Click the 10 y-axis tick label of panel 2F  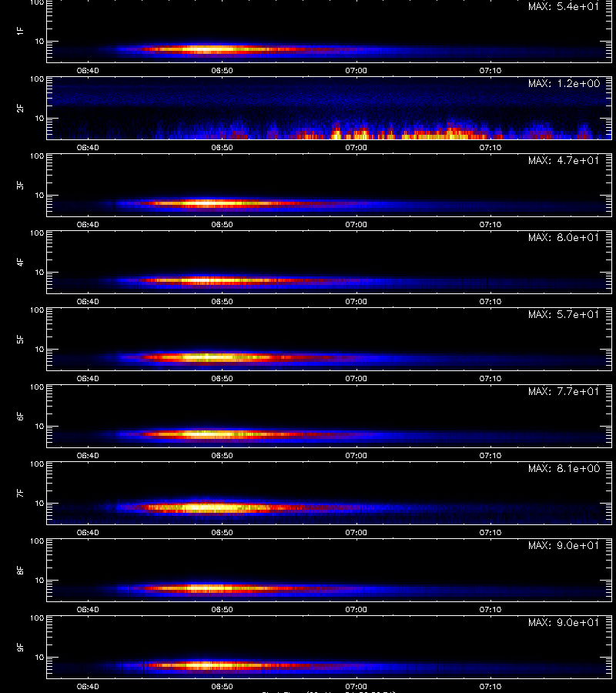point(39,118)
